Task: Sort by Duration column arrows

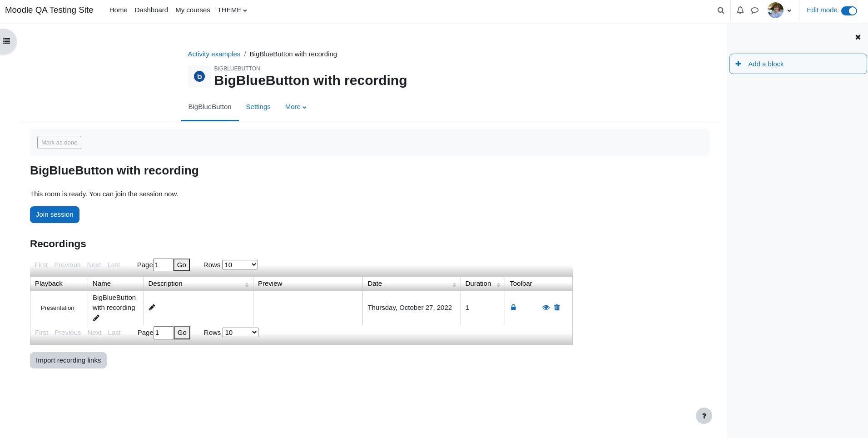Action: (498, 284)
